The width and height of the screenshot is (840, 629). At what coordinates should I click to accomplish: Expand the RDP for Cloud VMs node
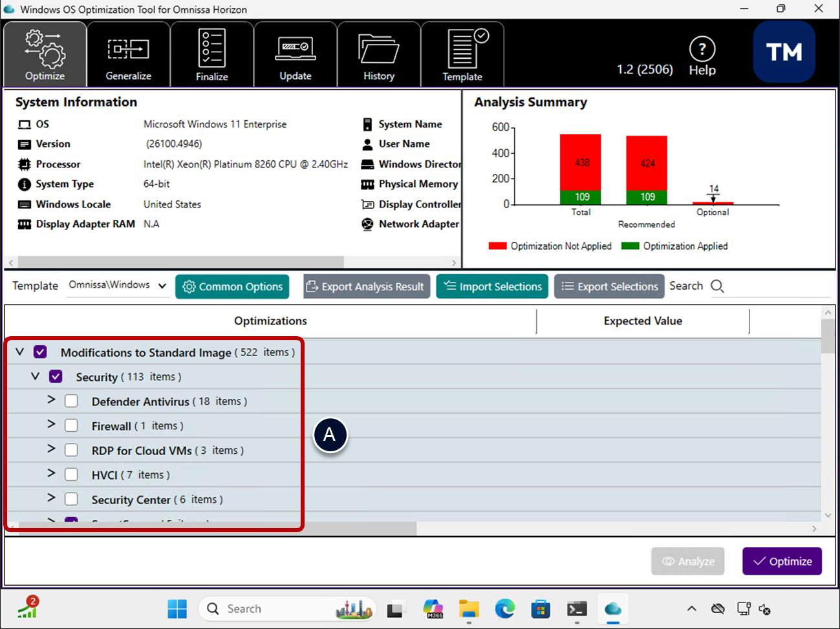(51, 449)
